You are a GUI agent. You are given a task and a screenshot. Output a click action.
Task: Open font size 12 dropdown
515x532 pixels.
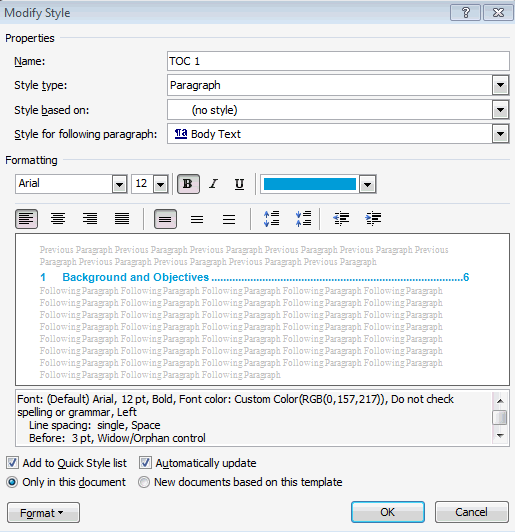(x=160, y=184)
